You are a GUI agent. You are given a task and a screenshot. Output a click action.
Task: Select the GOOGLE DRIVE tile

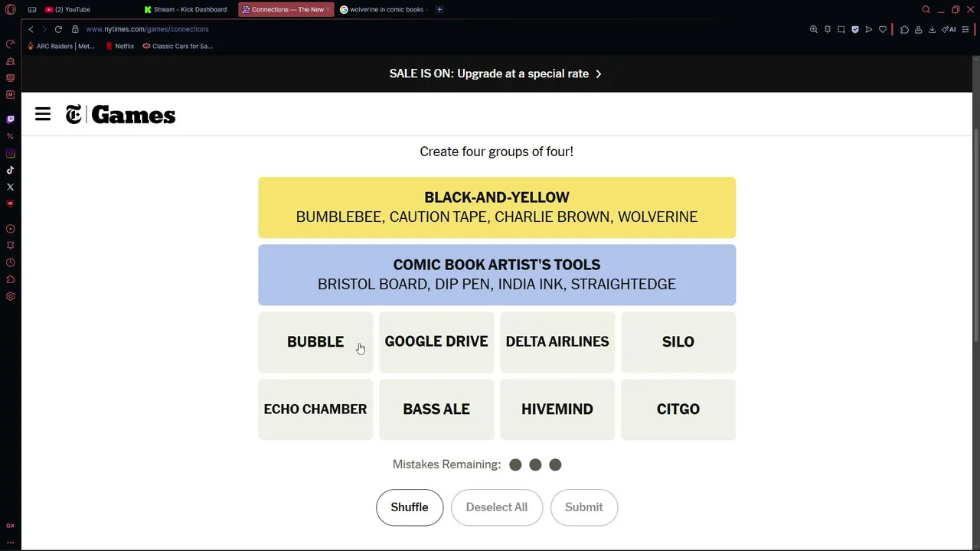(x=436, y=342)
